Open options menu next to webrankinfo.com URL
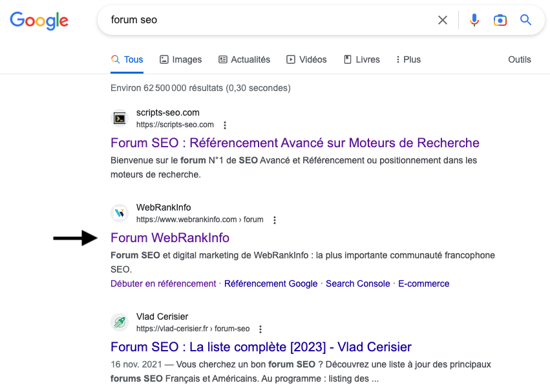 [275, 220]
